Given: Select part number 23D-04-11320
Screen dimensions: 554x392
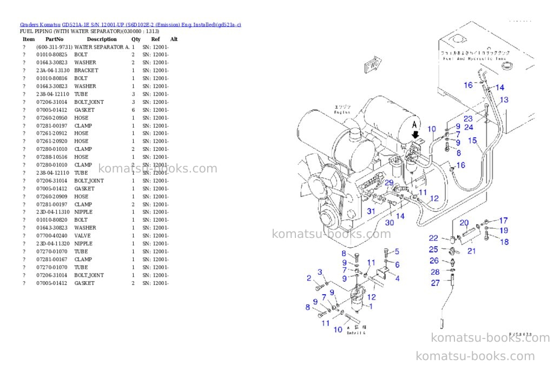Looking at the screenshot, I should (53, 244).
